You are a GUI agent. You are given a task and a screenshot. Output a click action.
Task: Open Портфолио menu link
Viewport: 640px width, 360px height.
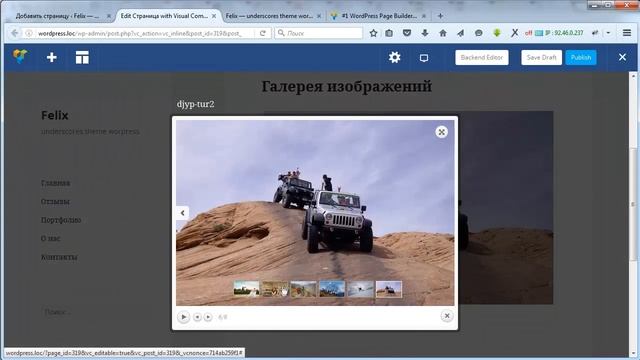(x=61, y=220)
